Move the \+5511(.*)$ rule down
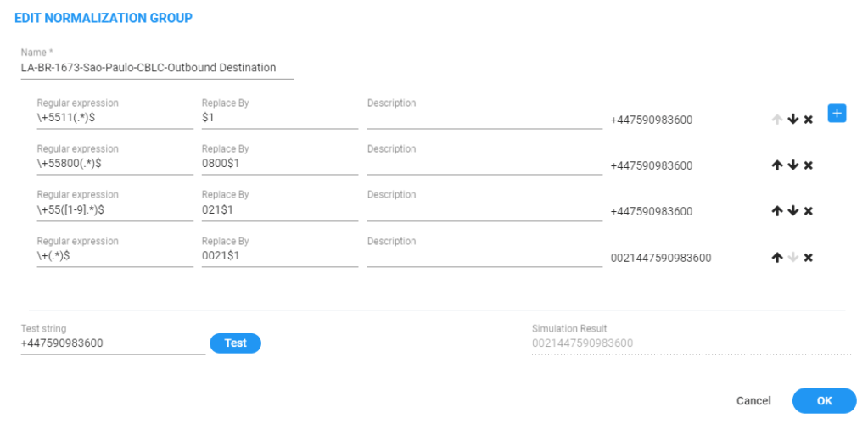This screenshot has width=868, height=424. click(x=792, y=120)
